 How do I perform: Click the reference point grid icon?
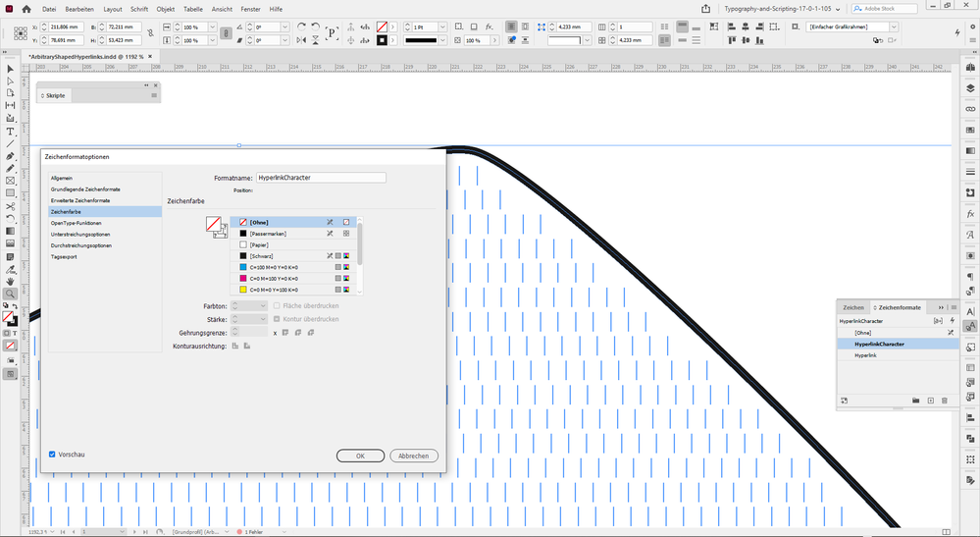point(21,33)
